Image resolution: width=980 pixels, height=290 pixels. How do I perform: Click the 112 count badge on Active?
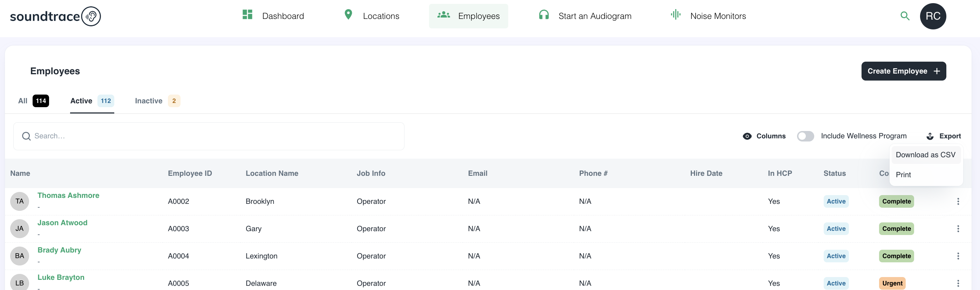point(106,101)
